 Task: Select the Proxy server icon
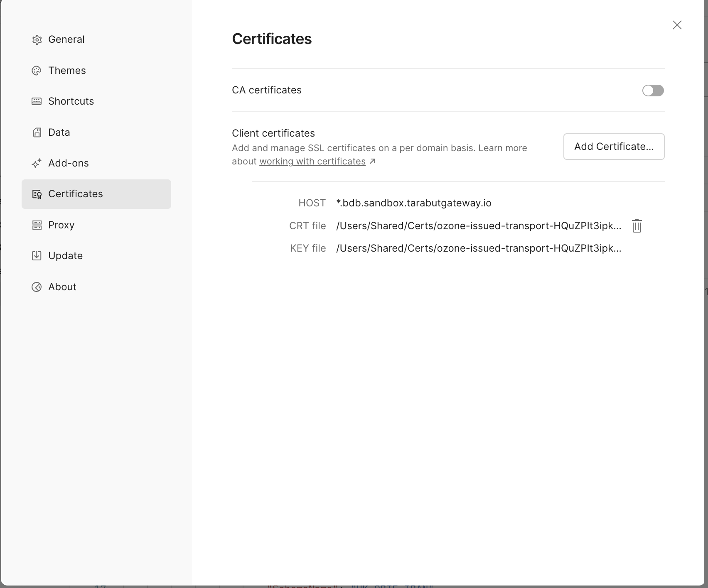tap(37, 225)
